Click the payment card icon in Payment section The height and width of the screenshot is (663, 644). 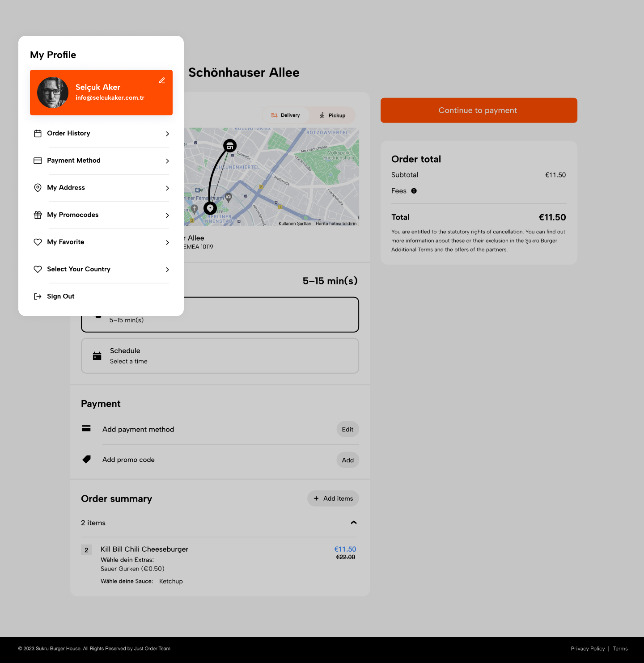point(86,428)
